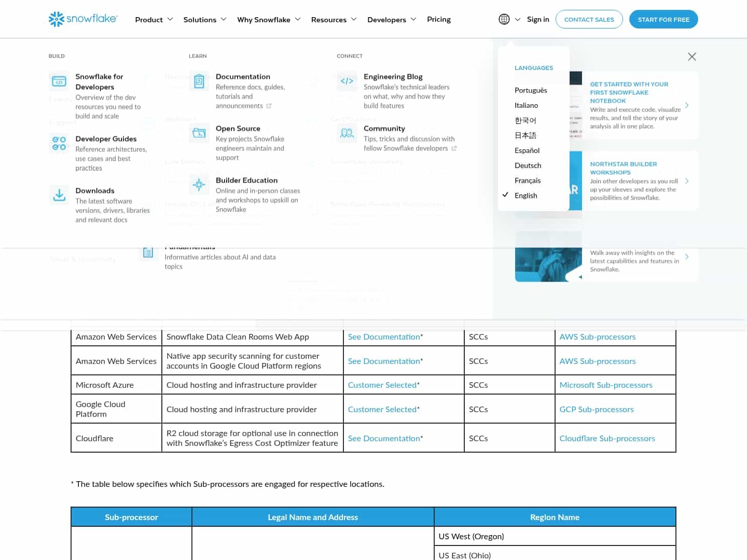Select Italiano language

coord(526,105)
